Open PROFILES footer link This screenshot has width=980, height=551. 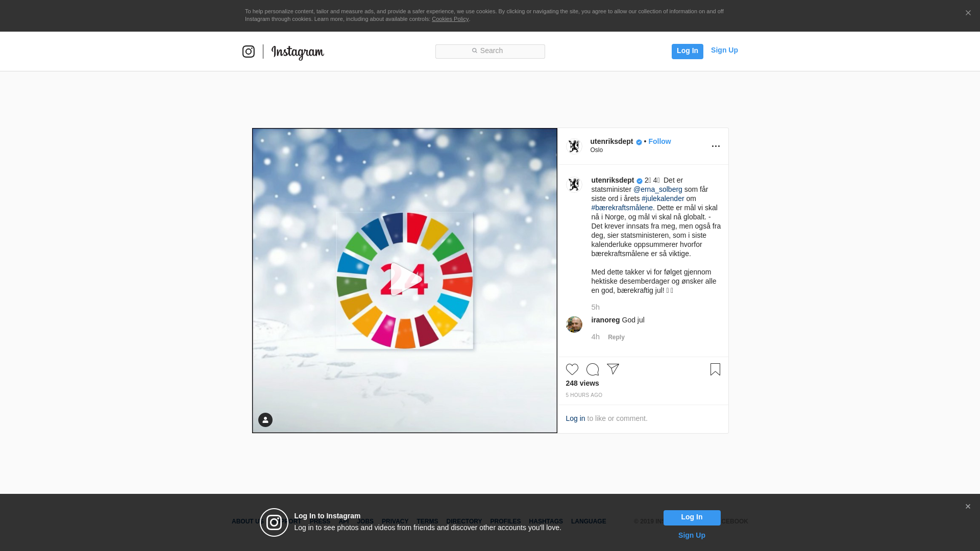505,521
